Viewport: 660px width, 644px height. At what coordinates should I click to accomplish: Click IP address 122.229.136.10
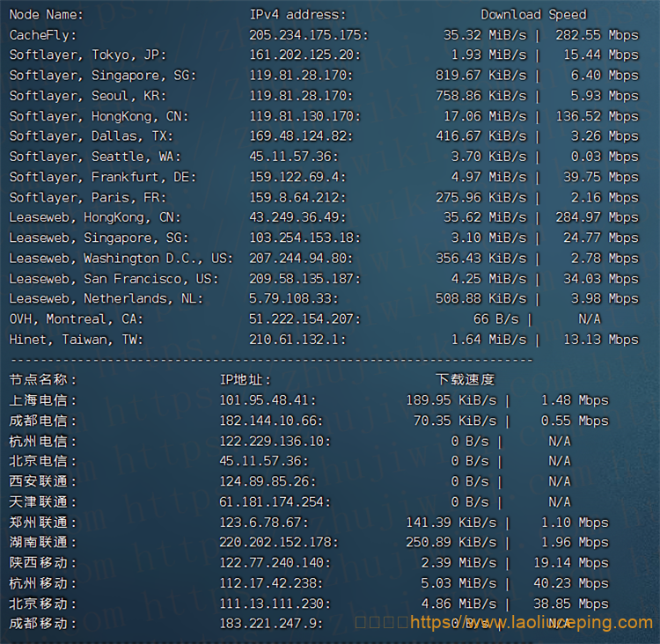275,442
